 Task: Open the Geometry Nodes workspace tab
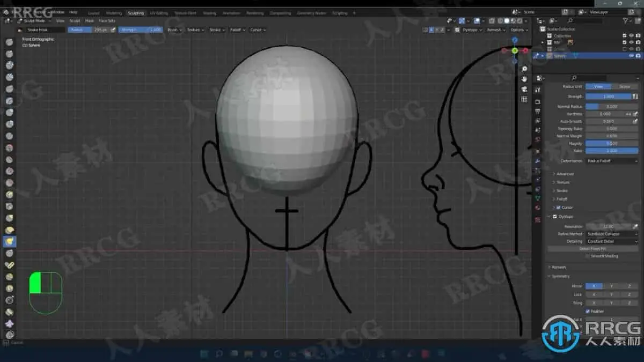(311, 12)
